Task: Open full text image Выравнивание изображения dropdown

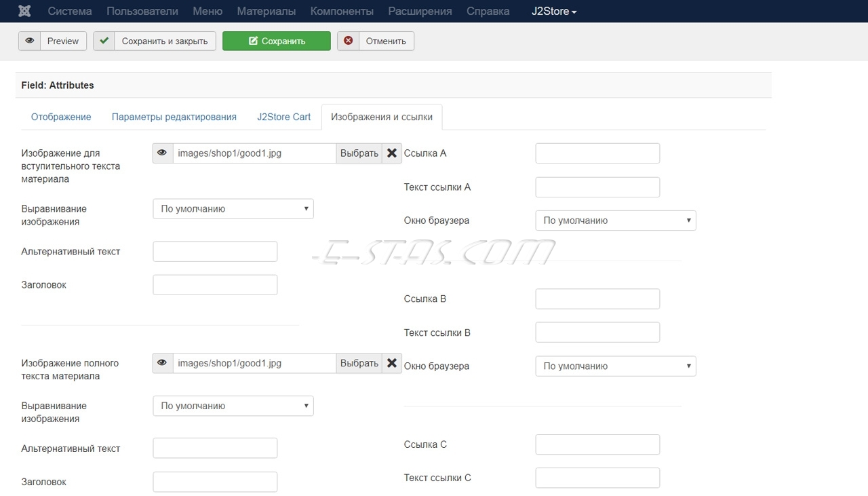Action: (233, 406)
